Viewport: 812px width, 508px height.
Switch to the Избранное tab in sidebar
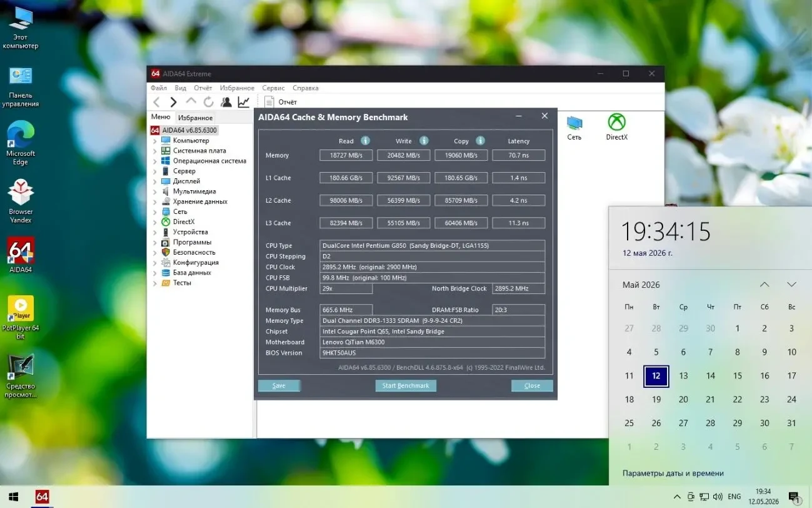point(195,118)
